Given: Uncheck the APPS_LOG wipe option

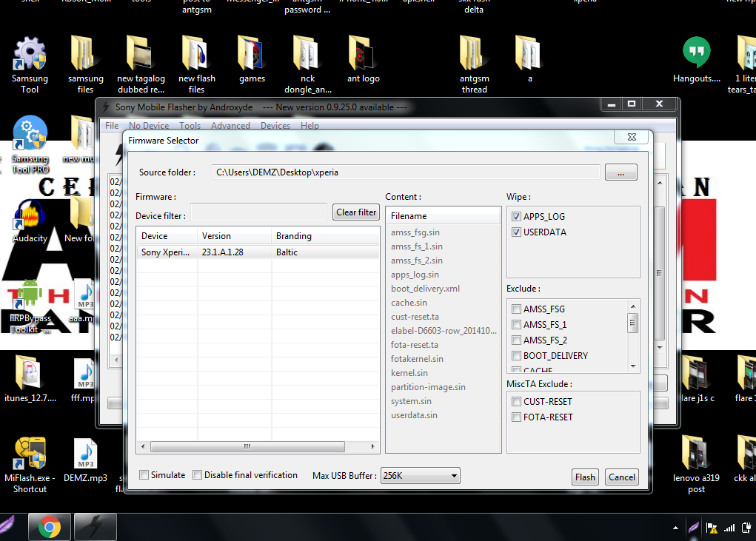Looking at the screenshot, I should pos(516,216).
